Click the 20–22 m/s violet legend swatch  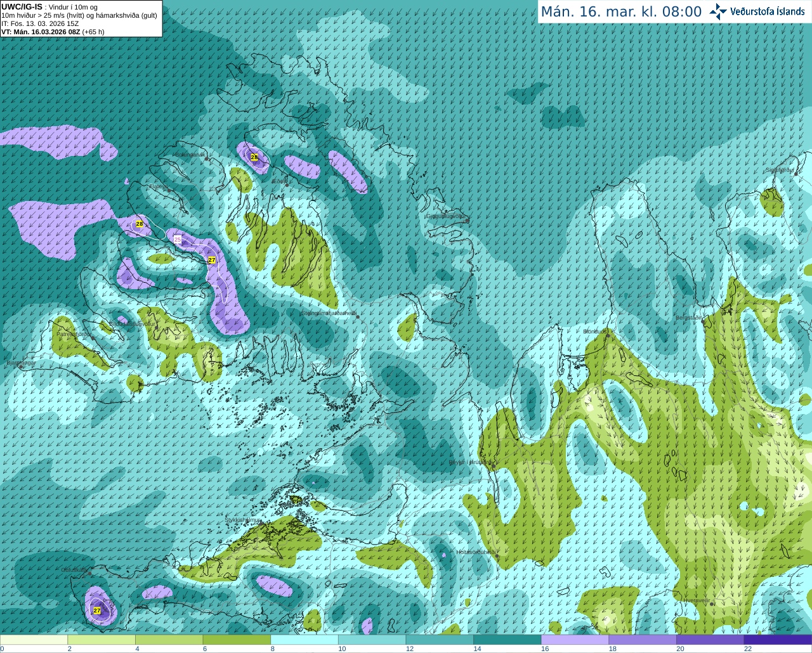point(710,640)
